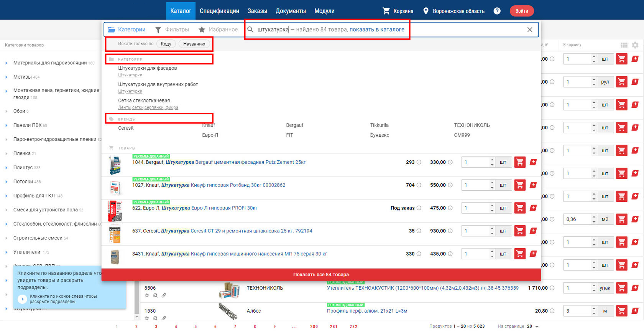Click the Корзина cart icon in header
Viewport: 644px width, 333px height.
386,11
